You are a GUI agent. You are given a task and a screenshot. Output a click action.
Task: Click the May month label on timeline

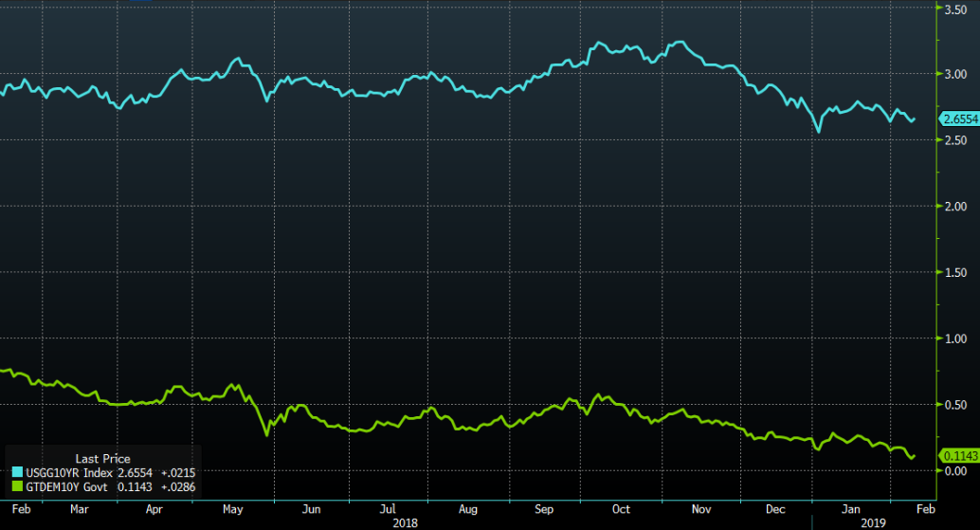[232, 509]
